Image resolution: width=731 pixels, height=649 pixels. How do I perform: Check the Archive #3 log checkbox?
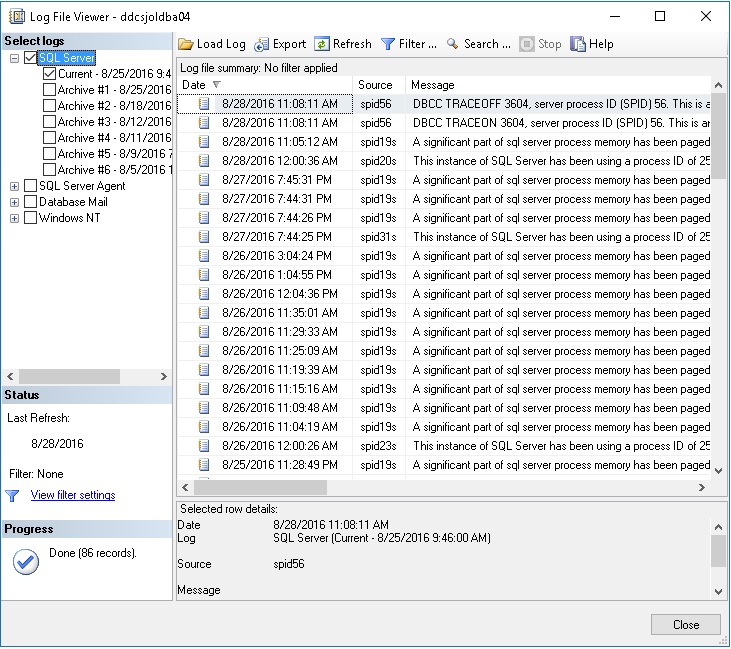[x=49, y=122]
